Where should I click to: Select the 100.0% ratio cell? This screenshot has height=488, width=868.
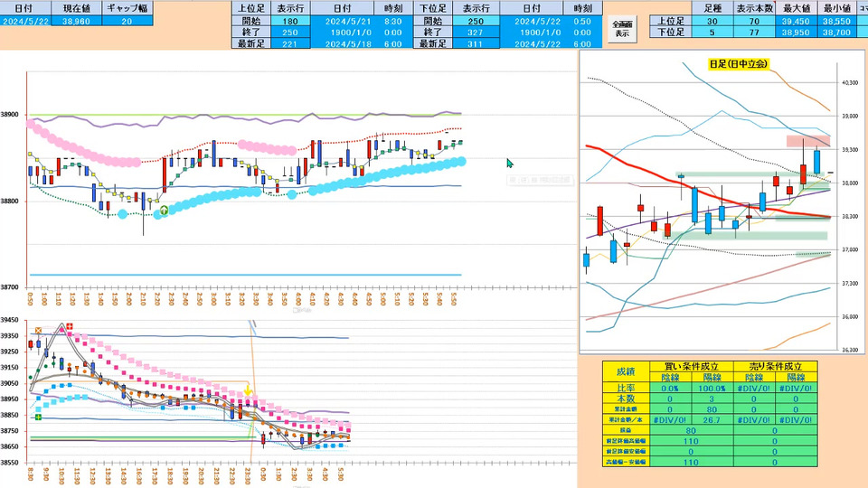(x=712, y=388)
